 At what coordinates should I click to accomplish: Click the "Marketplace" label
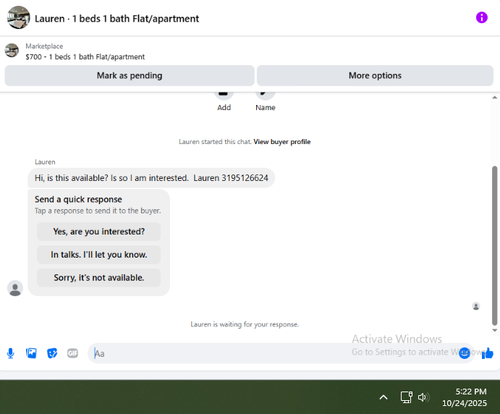tap(44, 46)
